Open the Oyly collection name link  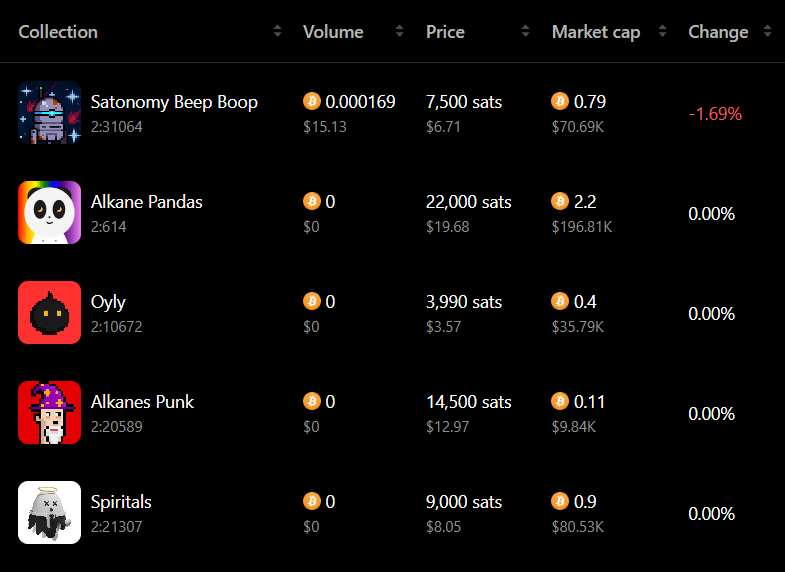[x=108, y=302]
